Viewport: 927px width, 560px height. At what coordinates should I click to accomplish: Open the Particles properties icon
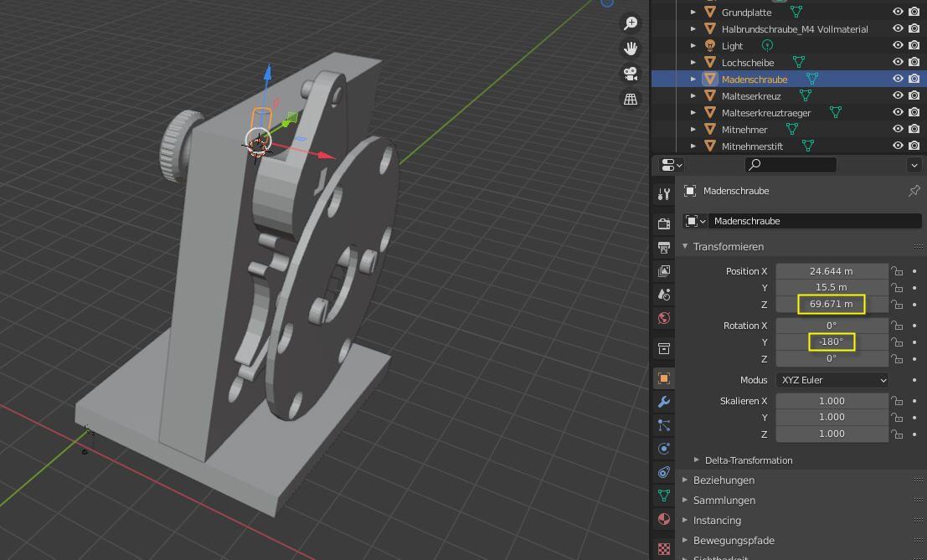[664, 425]
